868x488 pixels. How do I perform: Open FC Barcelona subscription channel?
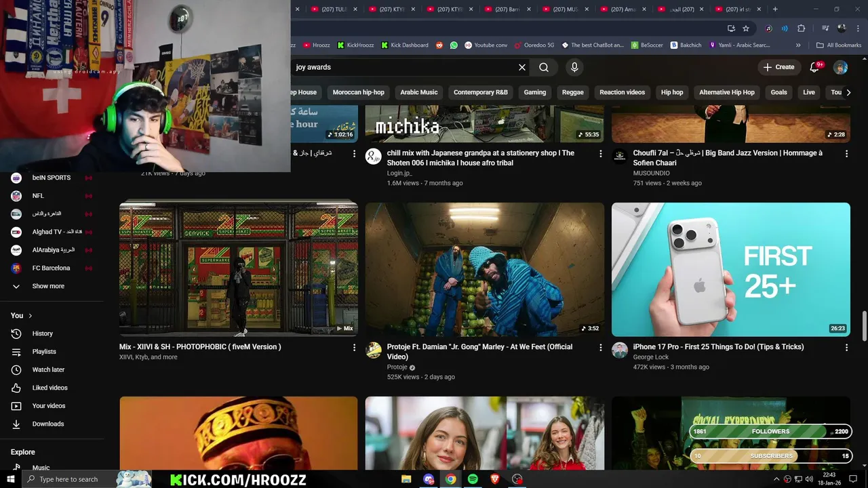[52, 268]
